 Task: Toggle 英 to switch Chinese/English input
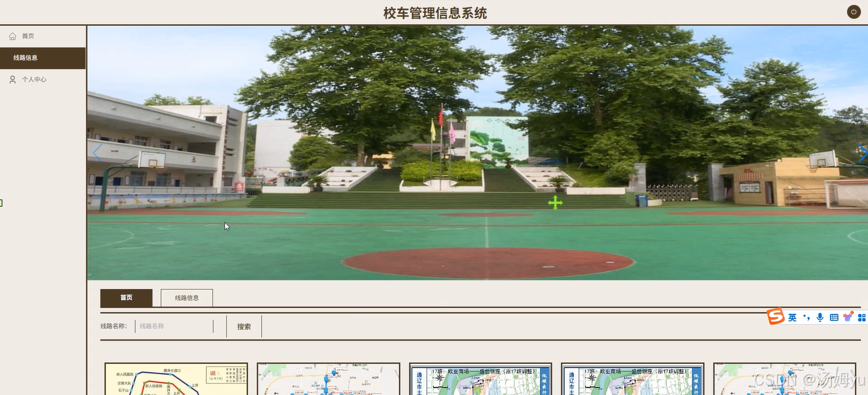(x=792, y=317)
